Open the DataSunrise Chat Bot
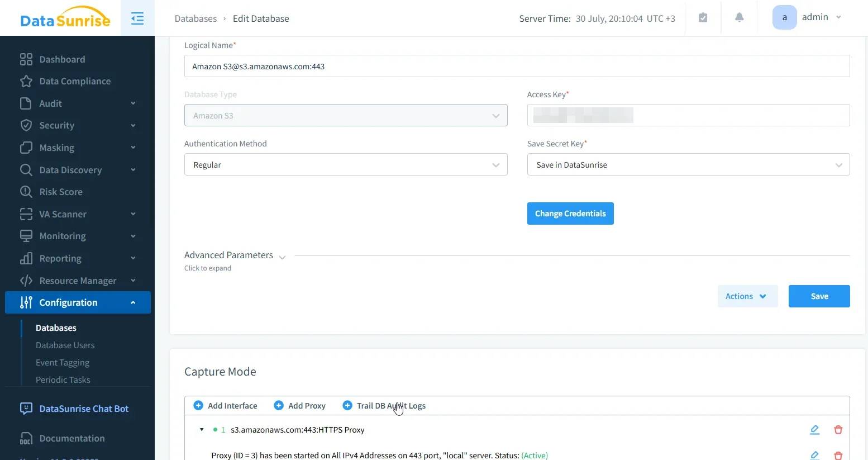 [x=83, y=409]
